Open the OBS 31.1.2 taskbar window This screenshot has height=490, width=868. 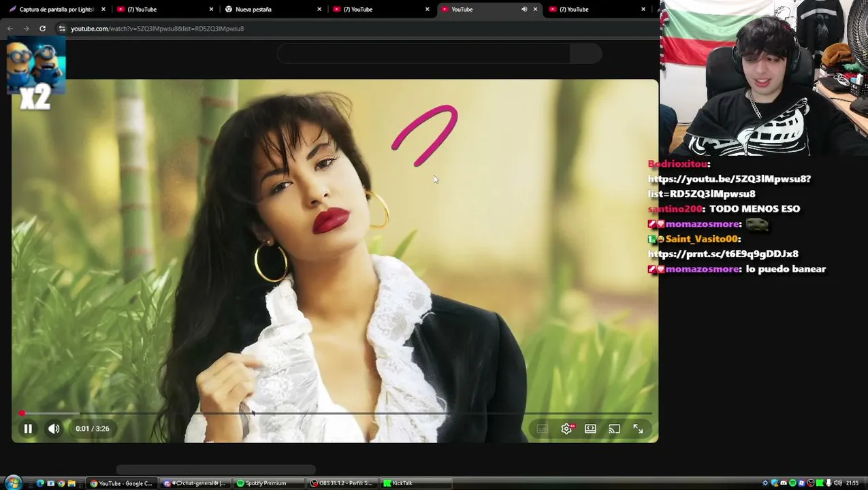coord(341,483)
